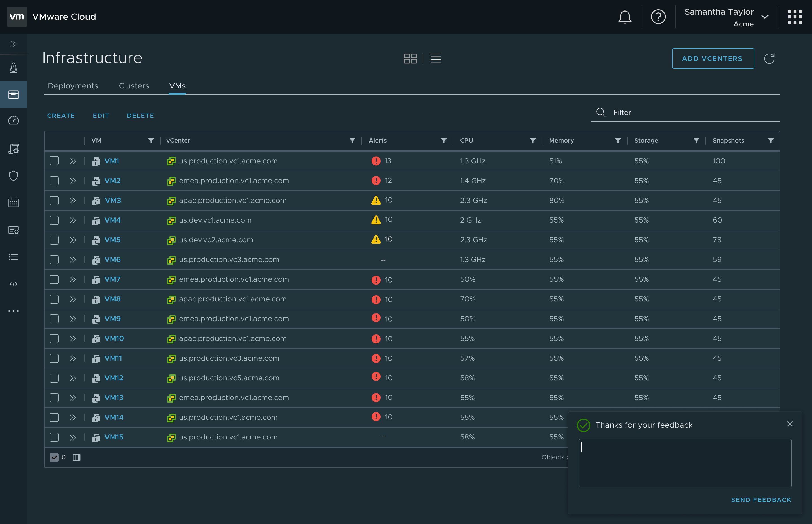Open the certificate sidebar icon
The image size is (812, 524).
coord(14,230)
